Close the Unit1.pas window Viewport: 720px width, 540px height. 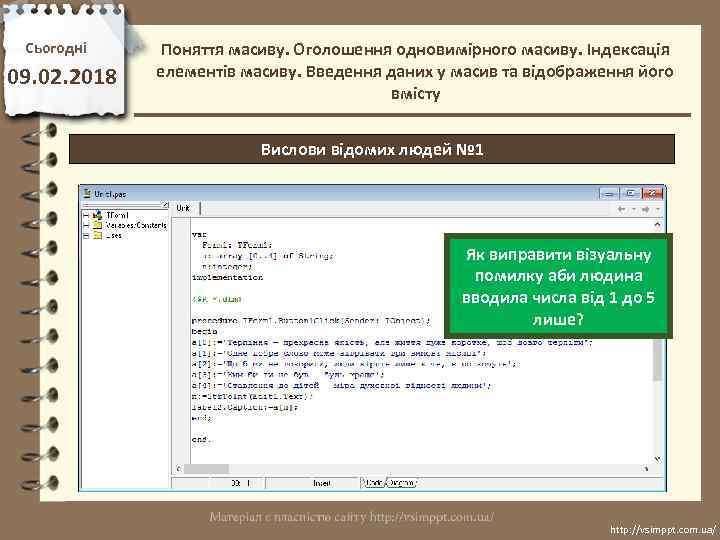coord(652,193)
